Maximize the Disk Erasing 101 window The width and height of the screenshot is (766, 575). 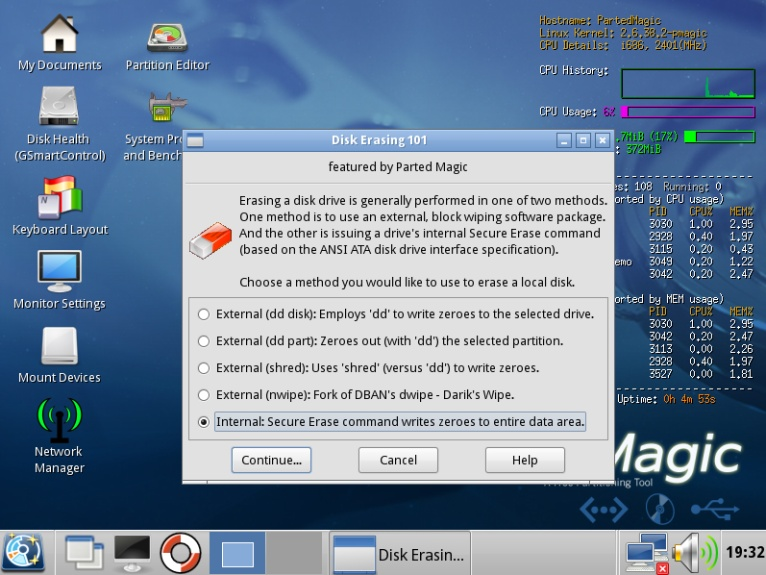point(583,141)
